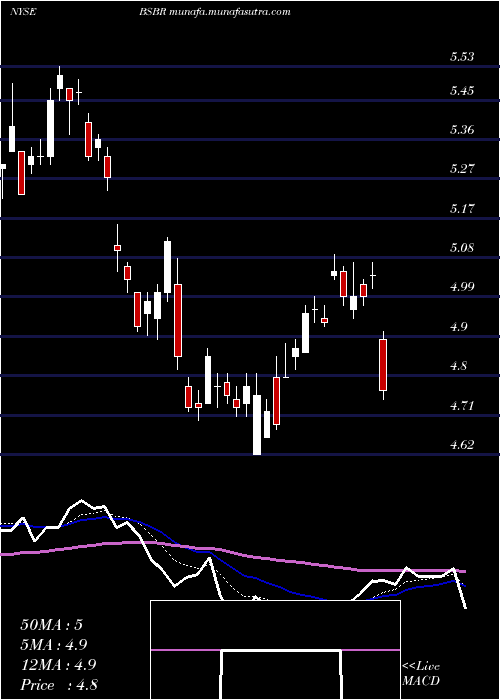Click the 5.08 price level label

point(462,248)
